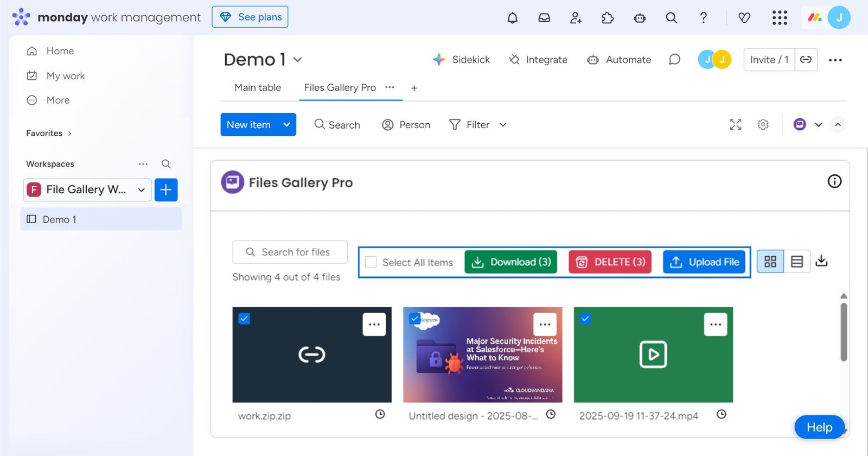
Task: Click the Search for files field
Action: (x=290, y=252)
